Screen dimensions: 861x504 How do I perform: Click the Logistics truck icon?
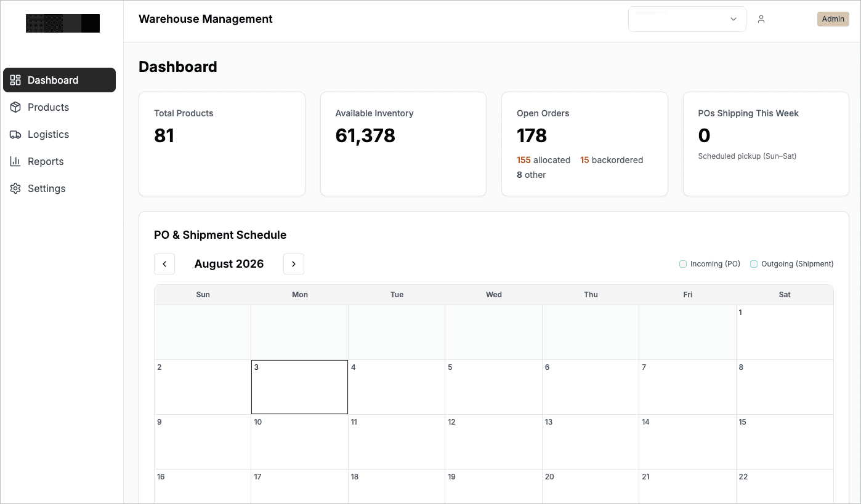coord(16,134)
